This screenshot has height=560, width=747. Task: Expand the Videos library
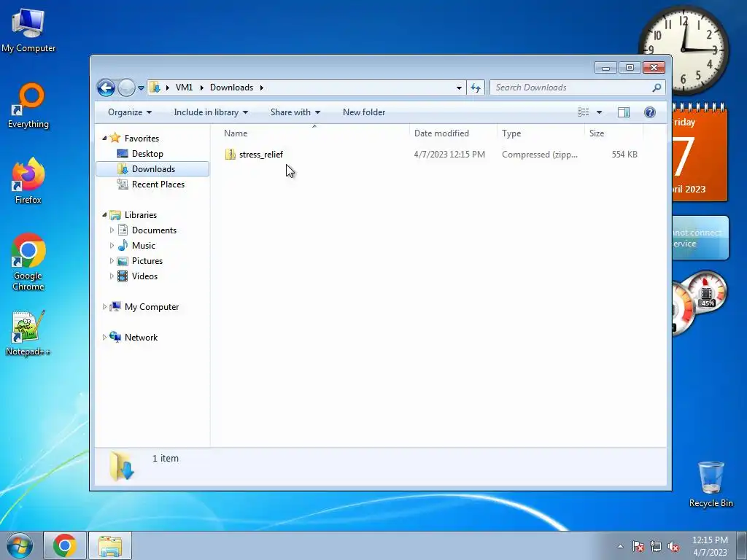[x=112, y=276]
